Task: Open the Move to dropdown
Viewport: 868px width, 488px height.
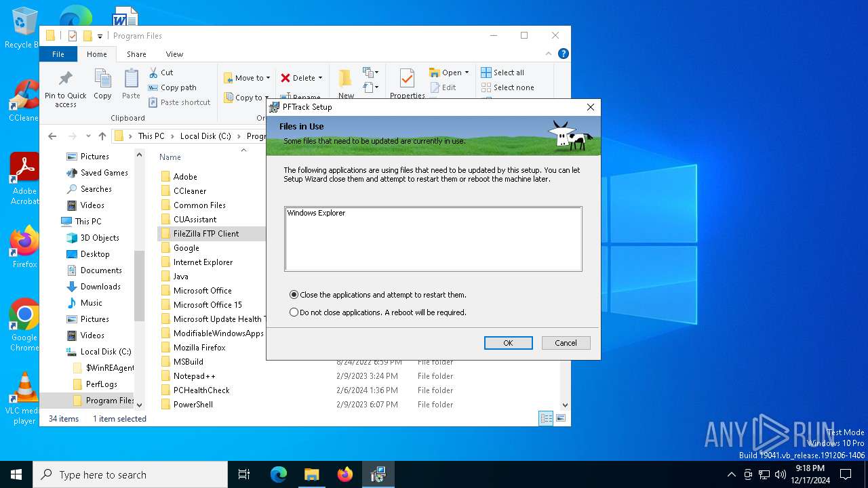Action: tap(247, 78)
